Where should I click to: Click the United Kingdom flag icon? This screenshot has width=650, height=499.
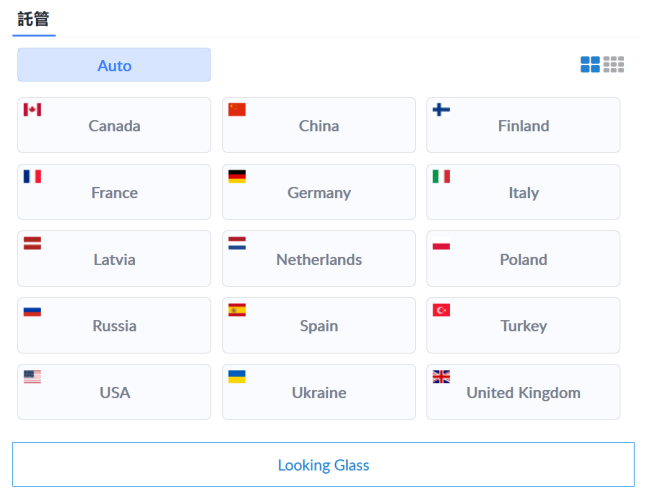pos(441,377)
